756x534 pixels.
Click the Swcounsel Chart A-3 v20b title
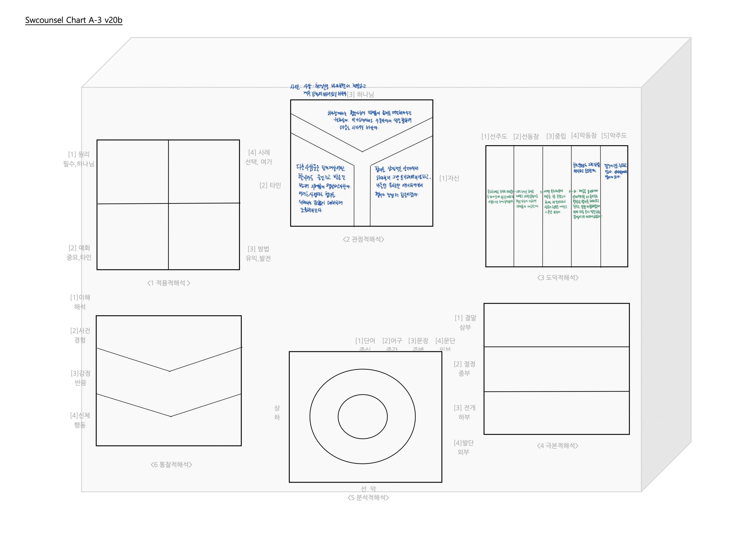click(73, 20)
